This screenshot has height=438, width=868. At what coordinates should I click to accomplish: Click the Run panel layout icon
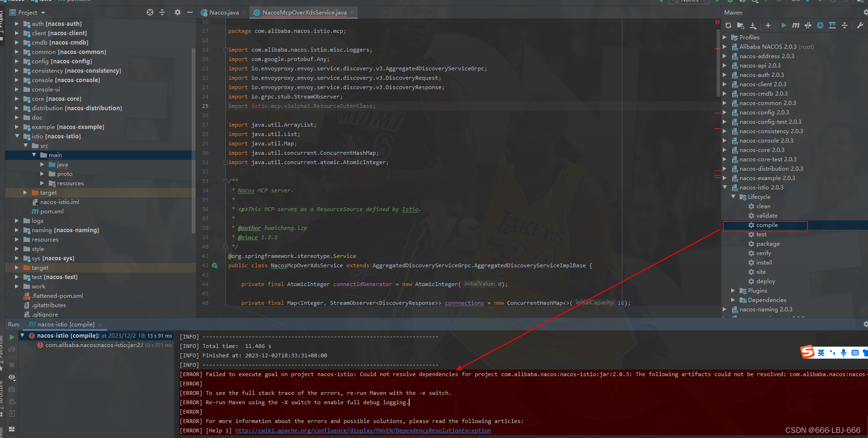click(x=12, y=429)
